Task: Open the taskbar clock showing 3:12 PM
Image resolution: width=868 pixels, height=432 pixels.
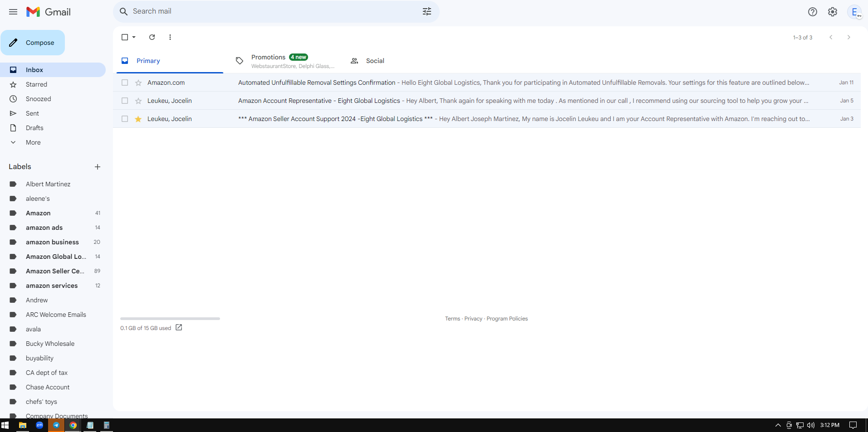Action: coord(830,425)
